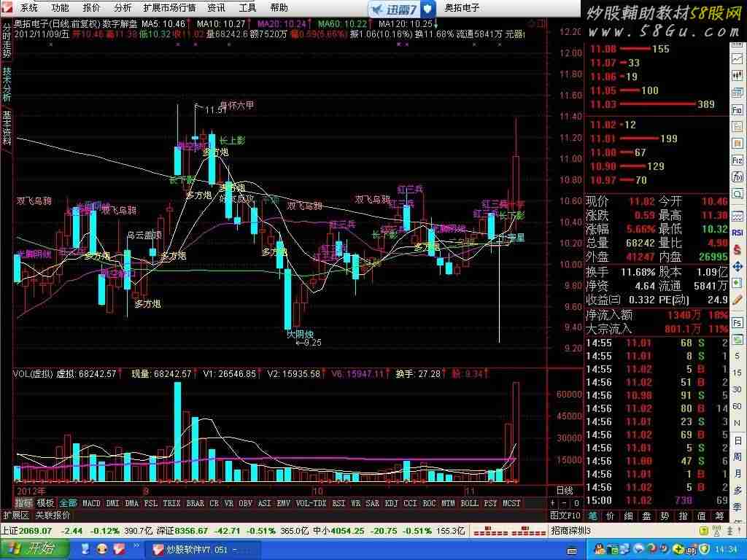Open the F10 company info icon
Image resolution: width=747 pixels, height=560 pixels.
(737, 110)
